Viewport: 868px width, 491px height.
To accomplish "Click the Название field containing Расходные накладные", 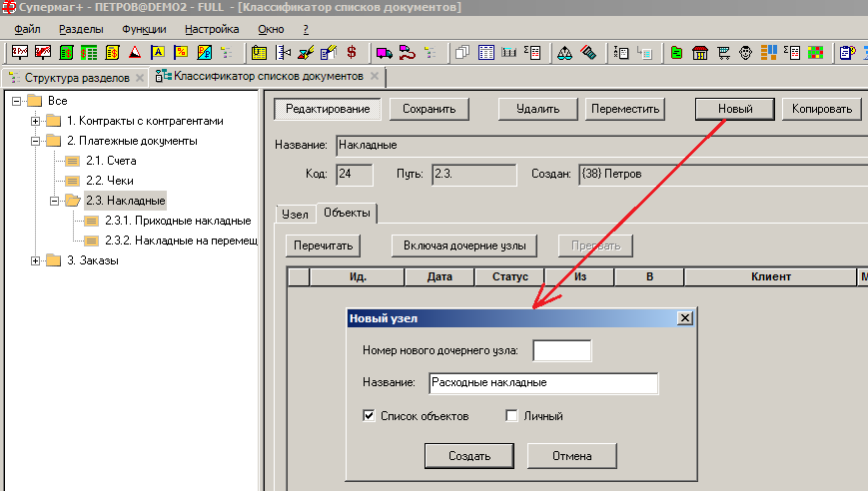I will tap(543, 382).
